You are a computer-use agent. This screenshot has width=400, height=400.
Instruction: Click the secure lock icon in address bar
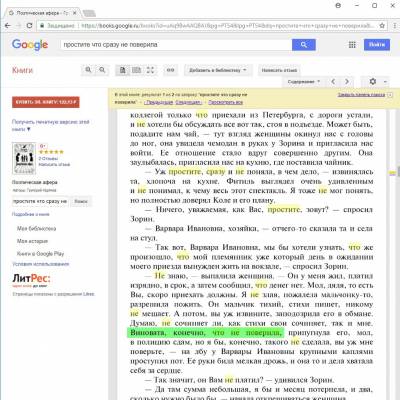tap(42, 25)
